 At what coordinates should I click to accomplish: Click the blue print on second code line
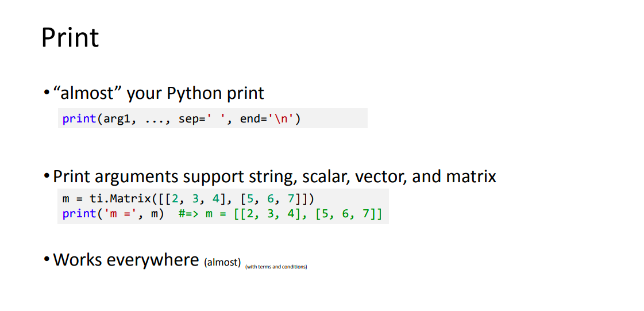(x=79, y=214)
